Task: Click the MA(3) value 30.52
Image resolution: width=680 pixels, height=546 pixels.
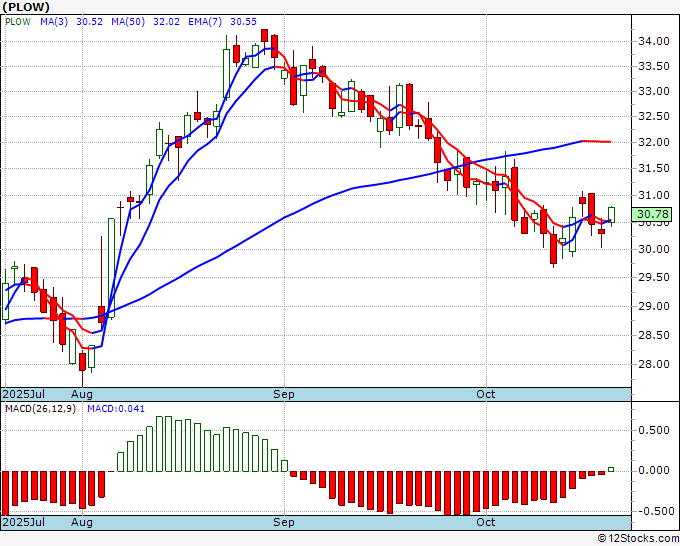Action: 89,22
